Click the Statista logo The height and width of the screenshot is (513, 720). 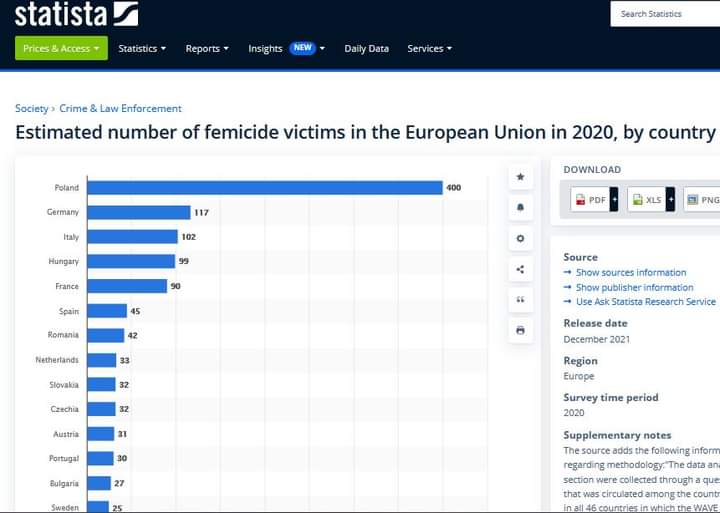pyautogui.click(x=76, y=14)
